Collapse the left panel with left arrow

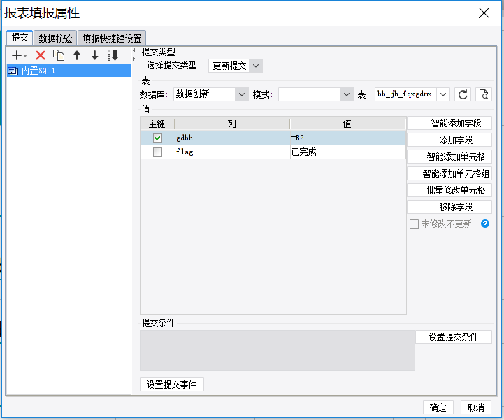click(134, 50)
